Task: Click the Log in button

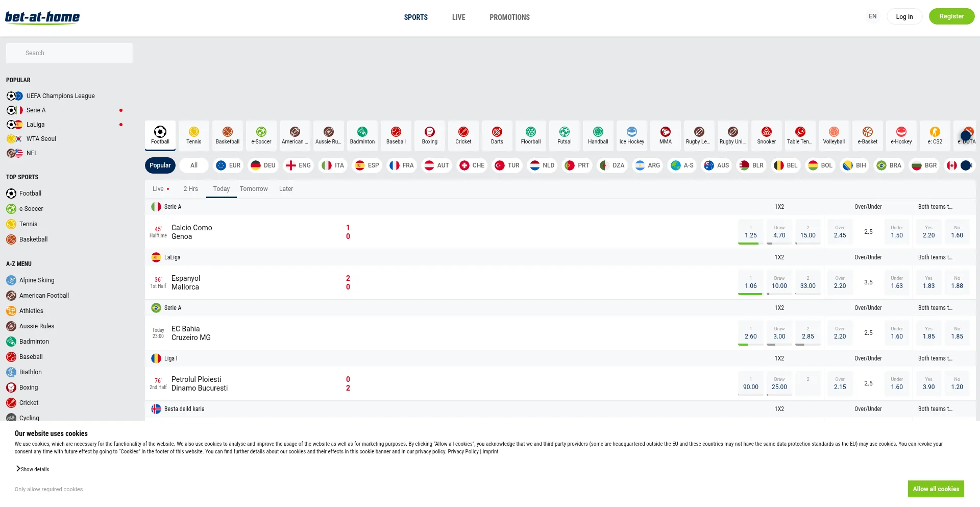Action: click(x=904, y=16)
